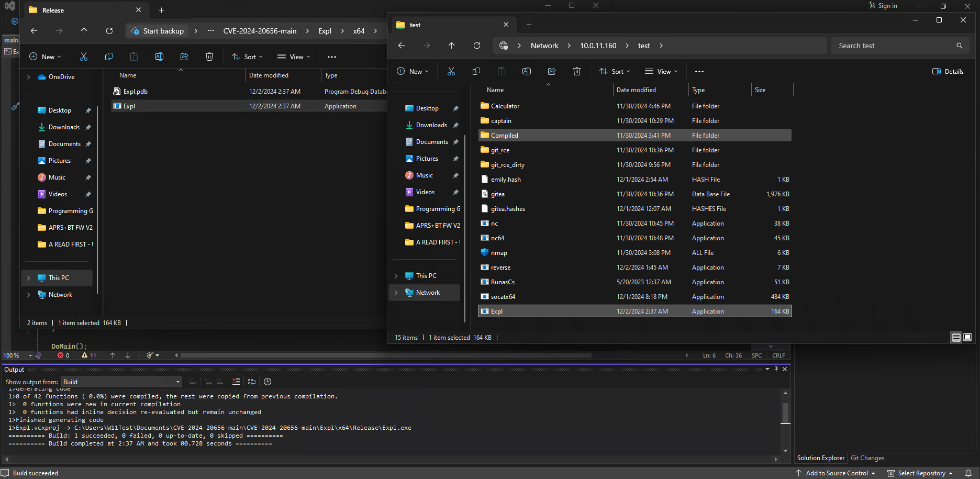The width and height of the screenshot is (980, 479).
Task: Click Cut icon in test window toolbar
Action: tap(451, 71)
